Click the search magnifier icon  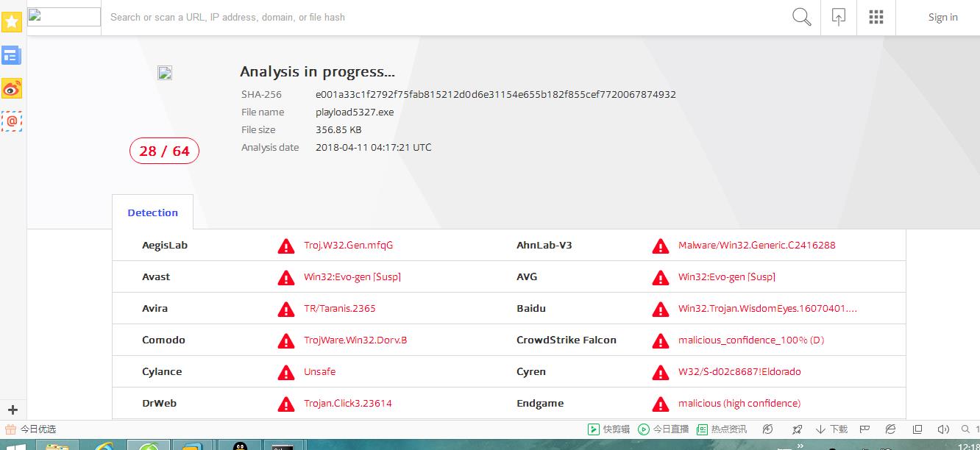(802, 17)
